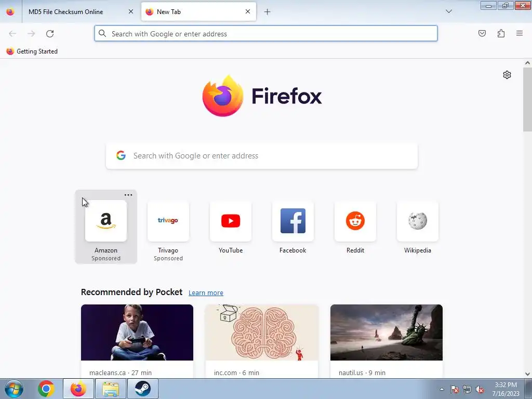Open Amazon tile options ellipsis
This screenshot has height=399, width=532.
click(128, 195)
